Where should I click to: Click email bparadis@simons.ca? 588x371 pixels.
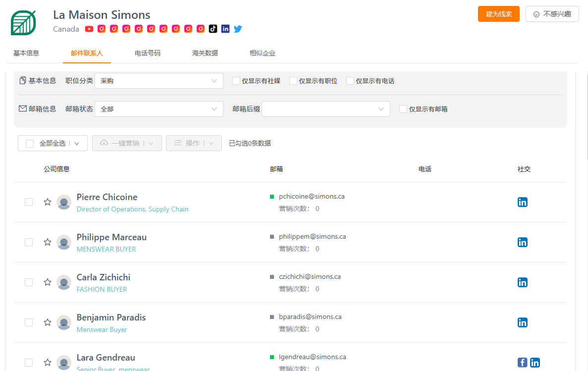pyautogui.click(x=310, y=317)
